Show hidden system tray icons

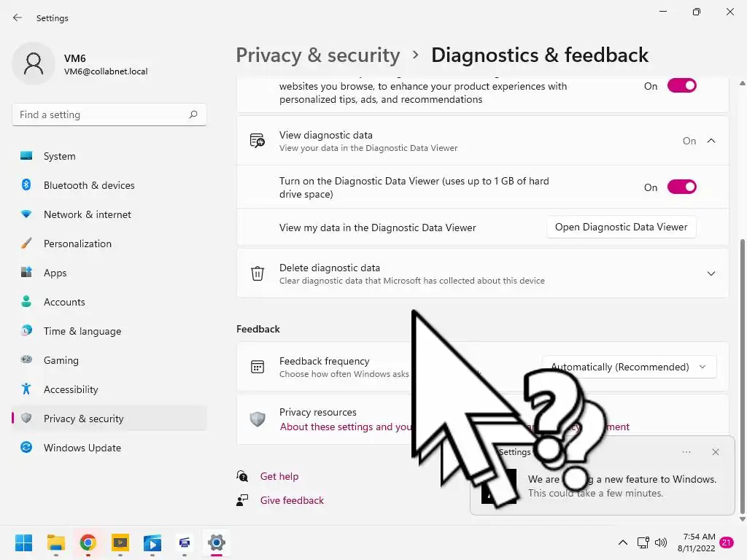tap(623, 542)
